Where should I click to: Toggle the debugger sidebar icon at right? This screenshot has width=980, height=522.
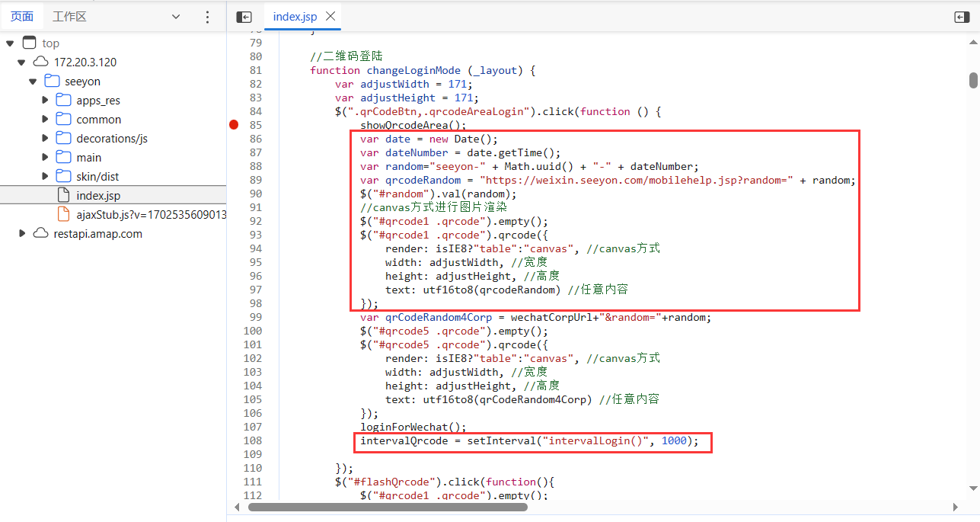(x=961, y=17)
